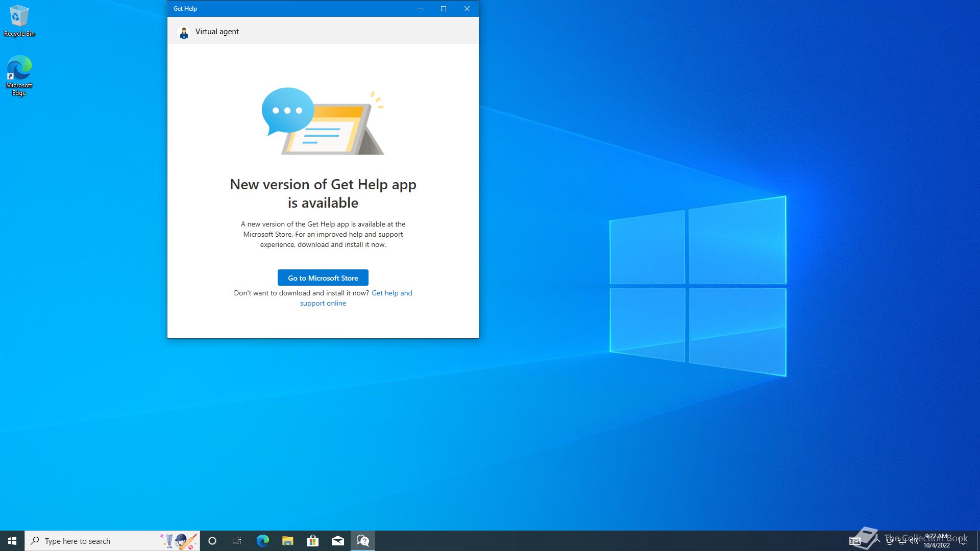
Task: Click the Meet Now tray icon
Action: coord(890,541)
